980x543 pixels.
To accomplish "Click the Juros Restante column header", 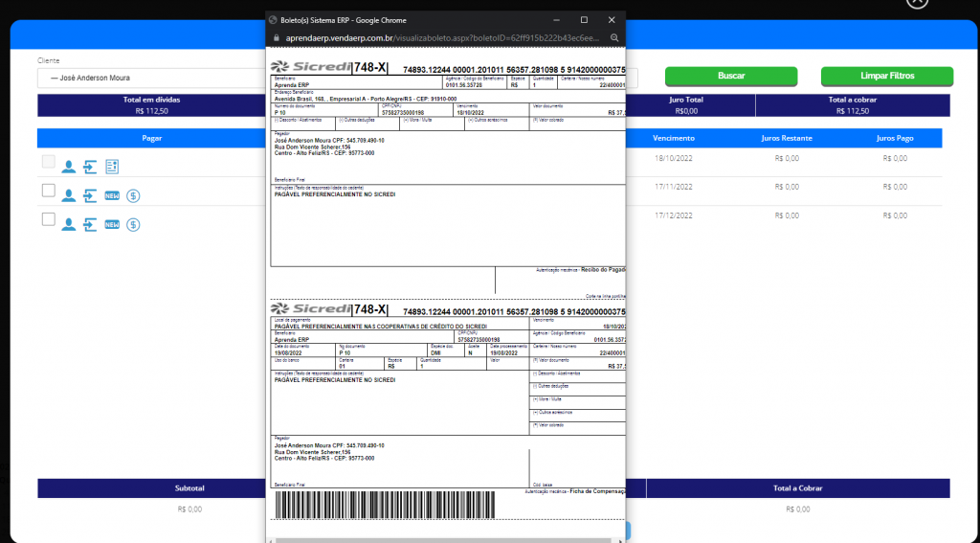I will pyautogui.click(x=787, y=138).
